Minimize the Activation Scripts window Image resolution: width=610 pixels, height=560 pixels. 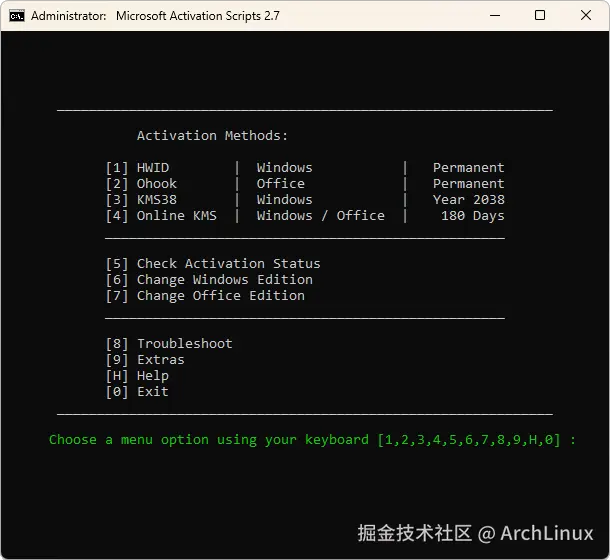495,16
